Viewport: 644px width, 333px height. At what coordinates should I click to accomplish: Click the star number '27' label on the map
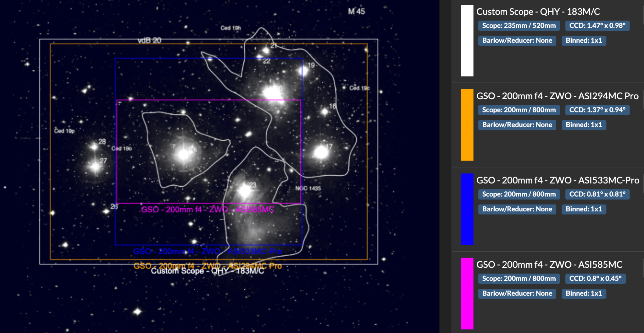(x=103, y=161)
